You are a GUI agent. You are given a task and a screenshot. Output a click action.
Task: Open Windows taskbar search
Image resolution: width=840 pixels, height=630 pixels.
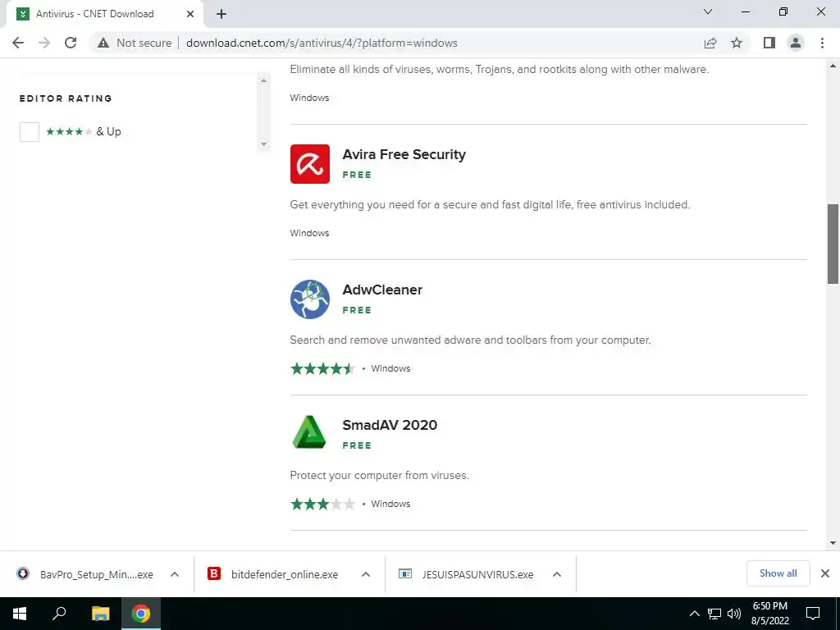click(x=59, y=614)
